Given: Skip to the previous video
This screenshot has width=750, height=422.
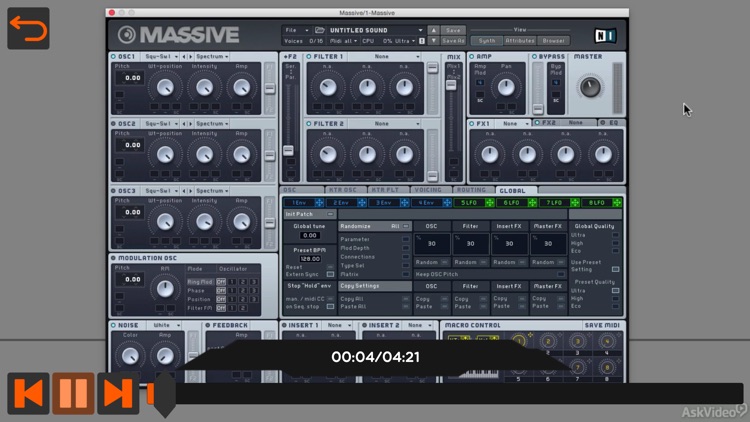Looking at the screenshot, I should [28, 393].
